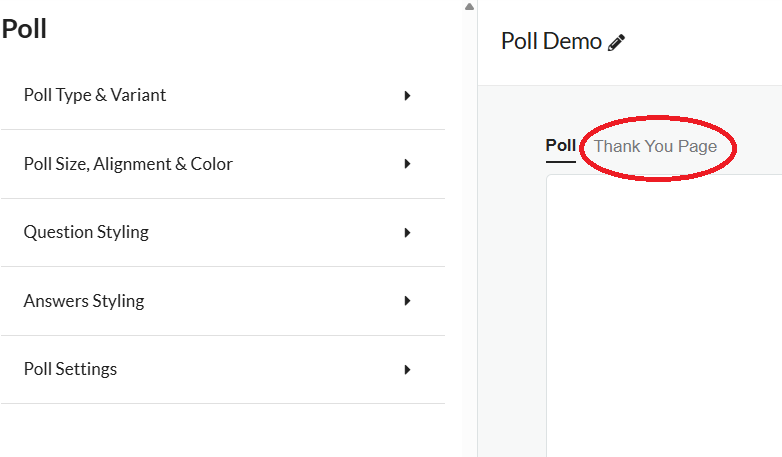
Task: Click the Poll Settings label
Action: point(70,369)
